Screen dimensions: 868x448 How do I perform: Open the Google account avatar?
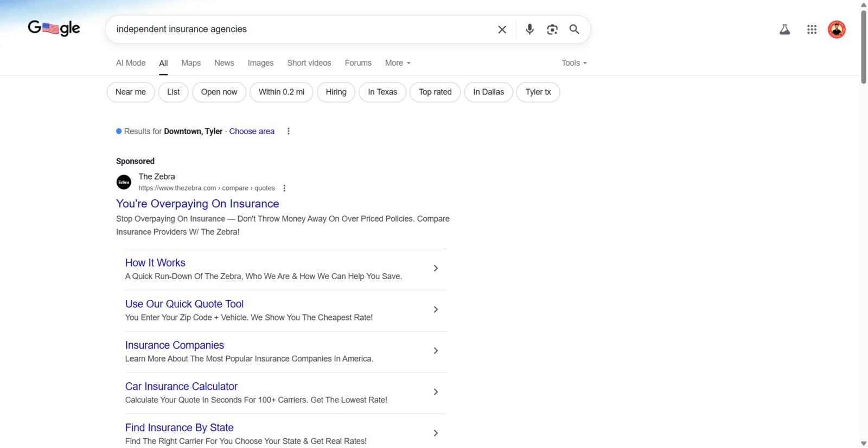(837, 29)
